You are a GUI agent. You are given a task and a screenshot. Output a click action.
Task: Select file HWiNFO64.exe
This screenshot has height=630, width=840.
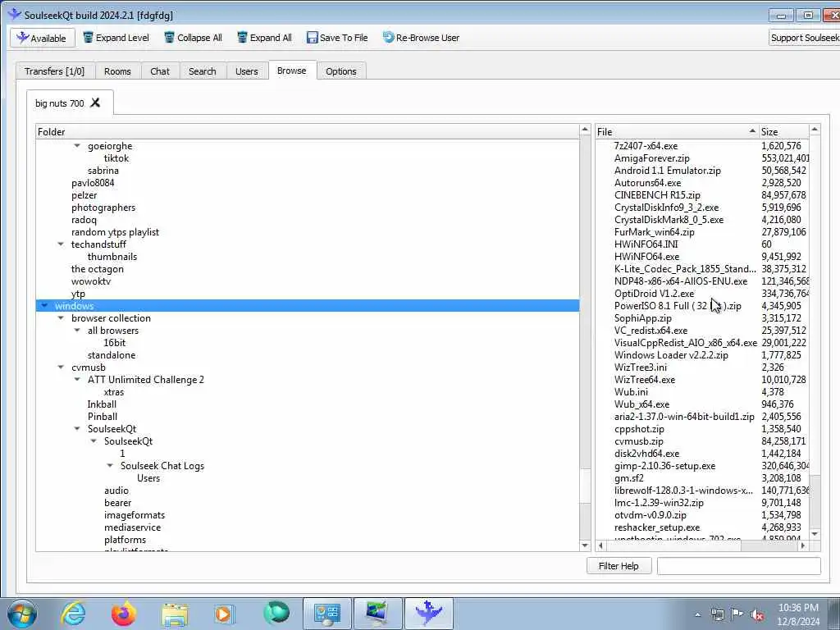(x=646, y=257)
